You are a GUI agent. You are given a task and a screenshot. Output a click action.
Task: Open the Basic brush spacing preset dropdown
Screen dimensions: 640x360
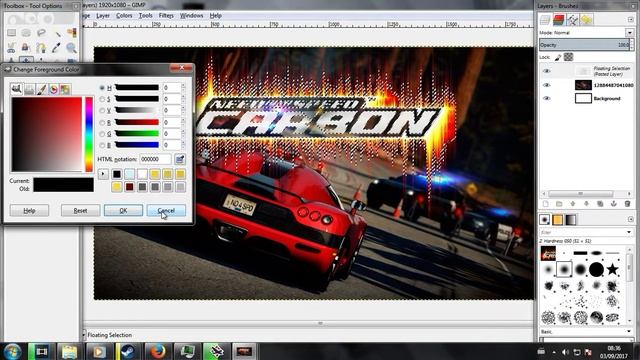[x=629, y=331]
